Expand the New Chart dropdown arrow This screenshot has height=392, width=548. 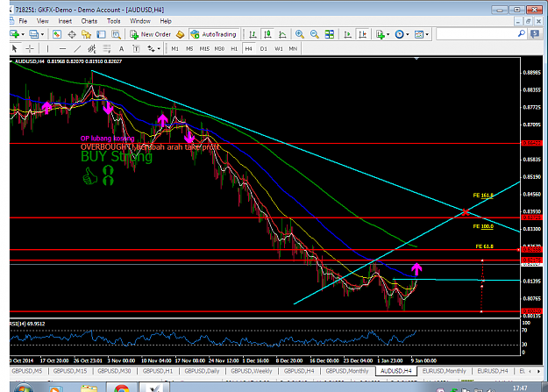tap(23, 34)
